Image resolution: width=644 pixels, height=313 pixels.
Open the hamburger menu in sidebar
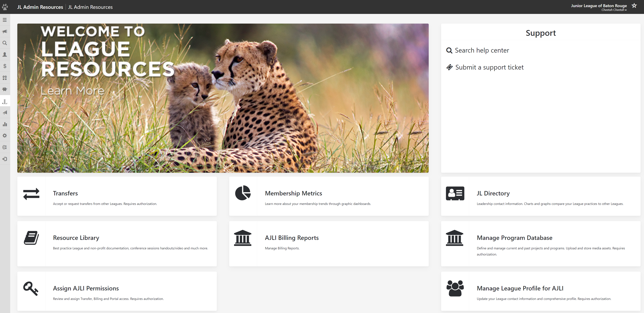pos(5,20)
